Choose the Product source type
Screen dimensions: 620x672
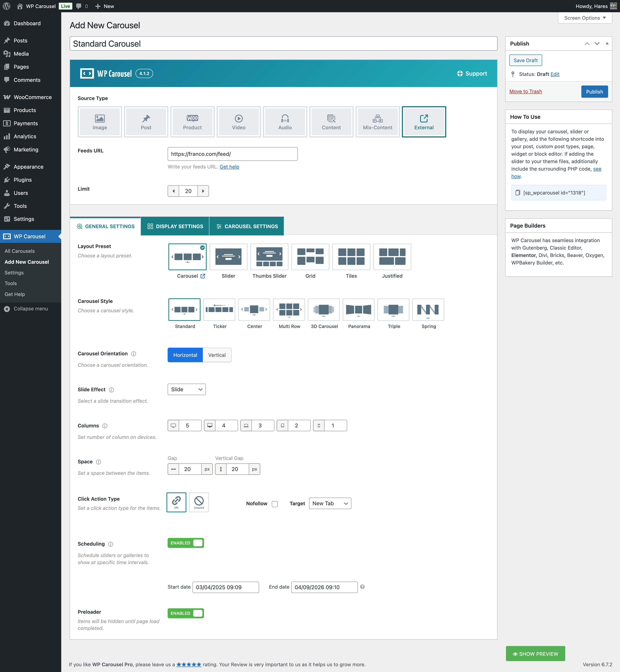(192, 122)
